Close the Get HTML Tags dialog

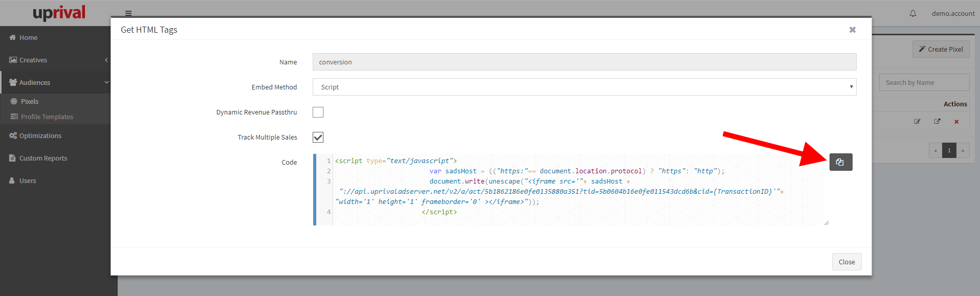(x=852, y=30)
